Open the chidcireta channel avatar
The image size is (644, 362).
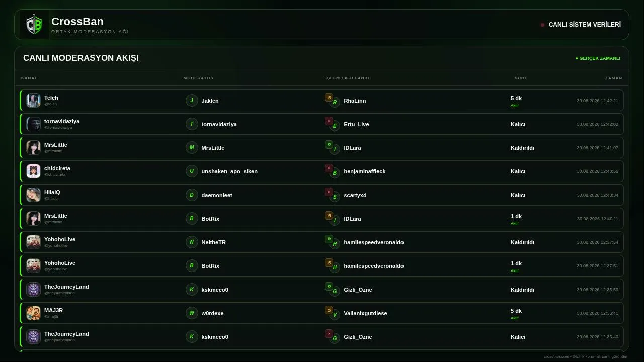[x=33, y=171]
